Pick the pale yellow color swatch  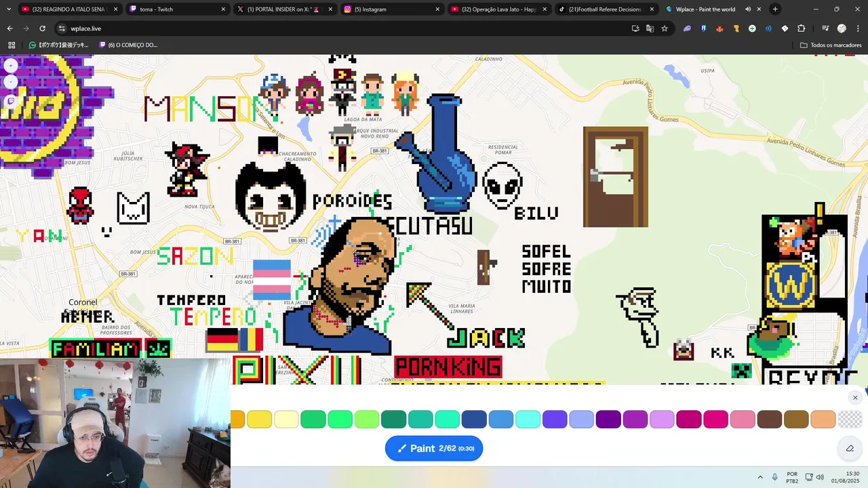point(286,420)
